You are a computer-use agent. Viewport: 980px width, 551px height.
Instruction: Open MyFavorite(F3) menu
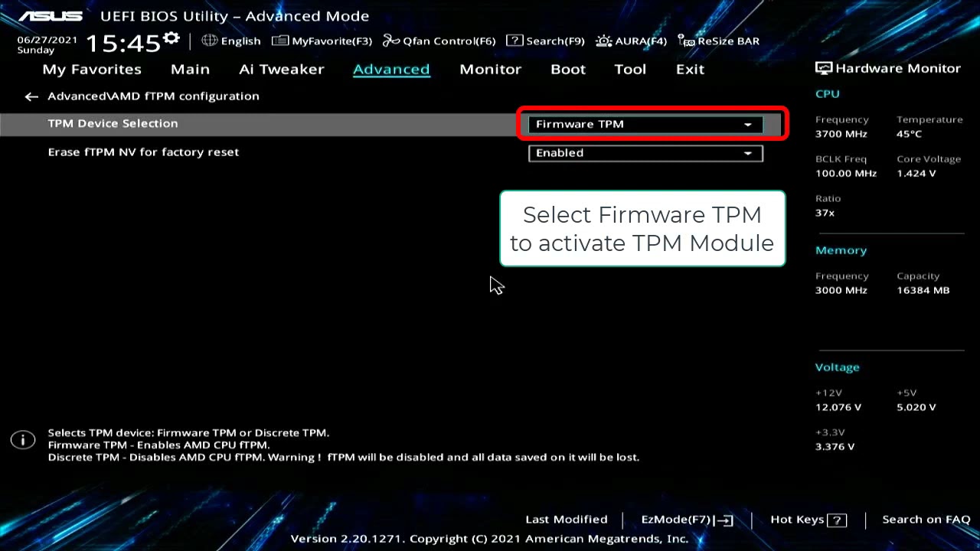322,41
